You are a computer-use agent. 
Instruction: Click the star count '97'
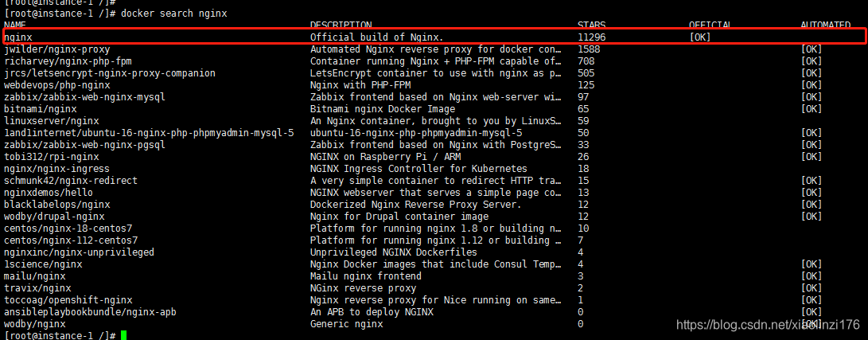tap(583, 97)
